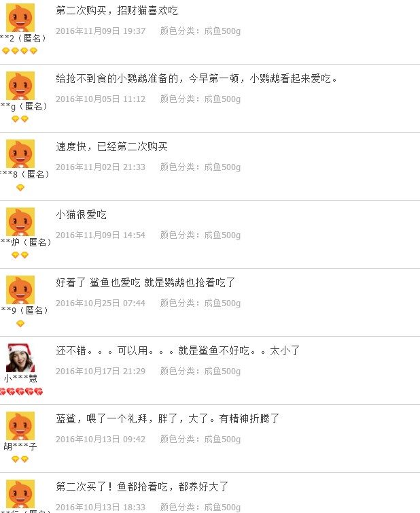Click the avatar of user **g（匿名）
420x513 pixels.
pos(20,86)
